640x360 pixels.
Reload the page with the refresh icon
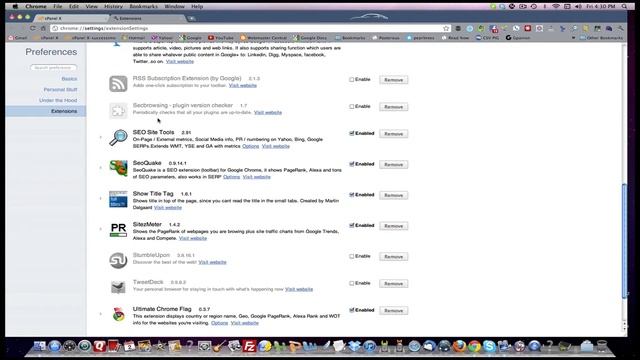[x=32, y=28]
